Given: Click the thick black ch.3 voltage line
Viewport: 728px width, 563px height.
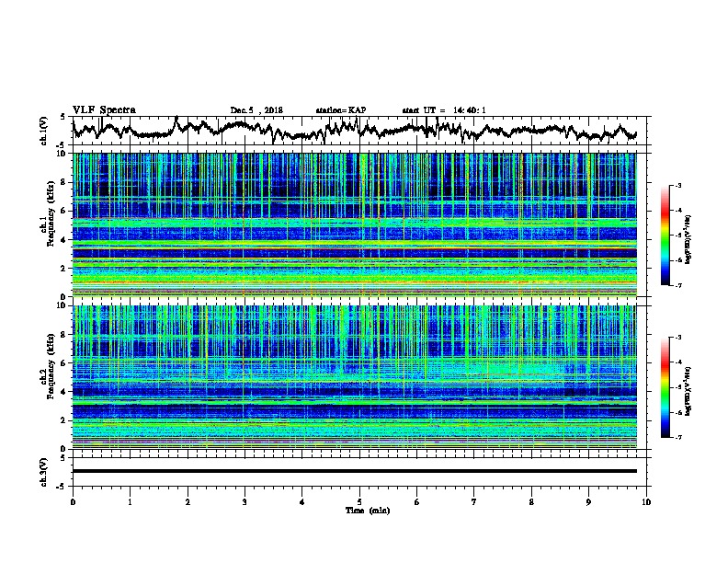Looking at the screenshot, I should (355, 471).
